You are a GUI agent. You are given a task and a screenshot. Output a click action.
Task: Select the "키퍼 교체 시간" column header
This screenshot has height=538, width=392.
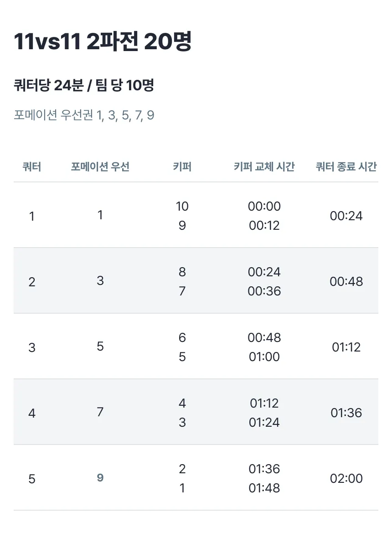pos(264,167)
